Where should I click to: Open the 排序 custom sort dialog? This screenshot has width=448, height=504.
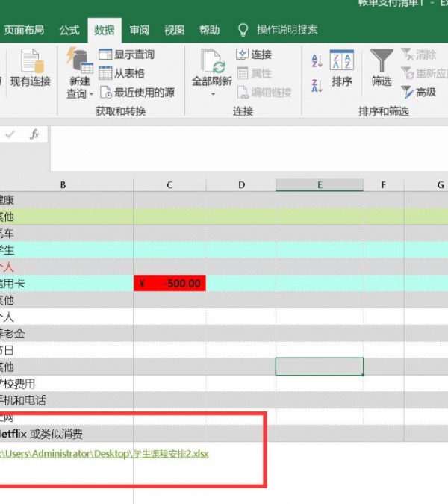click(342, 69)
